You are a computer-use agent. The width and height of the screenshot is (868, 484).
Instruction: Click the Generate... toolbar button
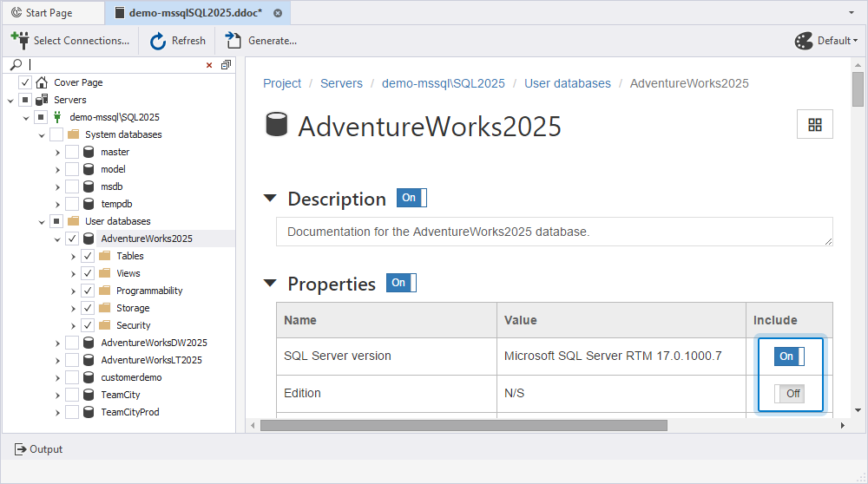tap(261, 41)
